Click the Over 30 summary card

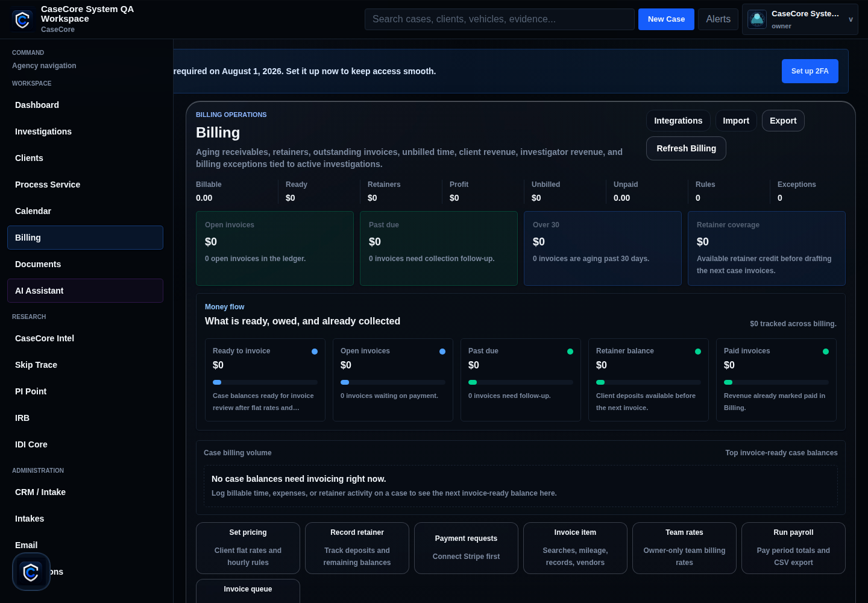(603, 248)
